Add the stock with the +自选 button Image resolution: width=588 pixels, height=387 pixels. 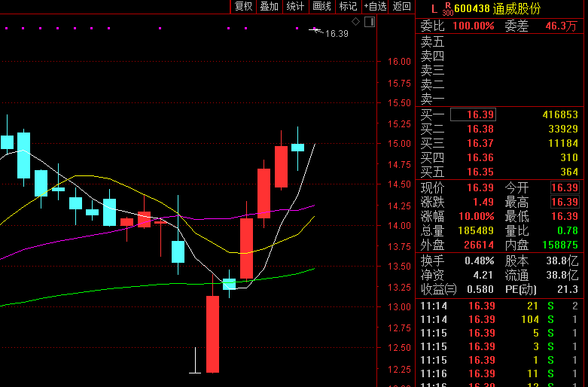(x=375, y=6)
